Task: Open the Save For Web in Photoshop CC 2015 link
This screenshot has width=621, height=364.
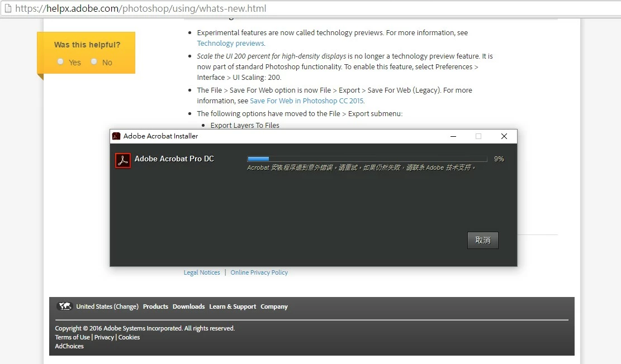Action: [307, 101]
